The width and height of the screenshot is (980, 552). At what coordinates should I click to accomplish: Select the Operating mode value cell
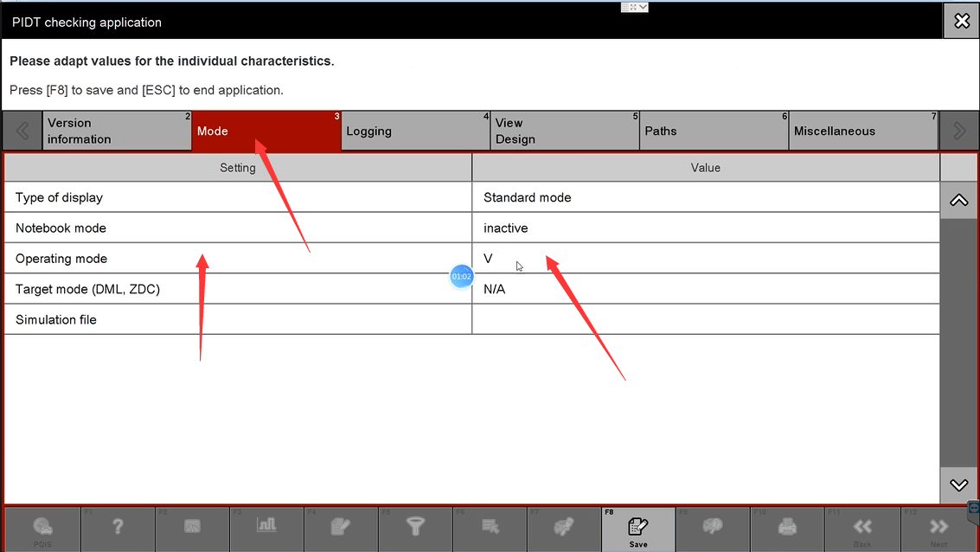[705, 259]
